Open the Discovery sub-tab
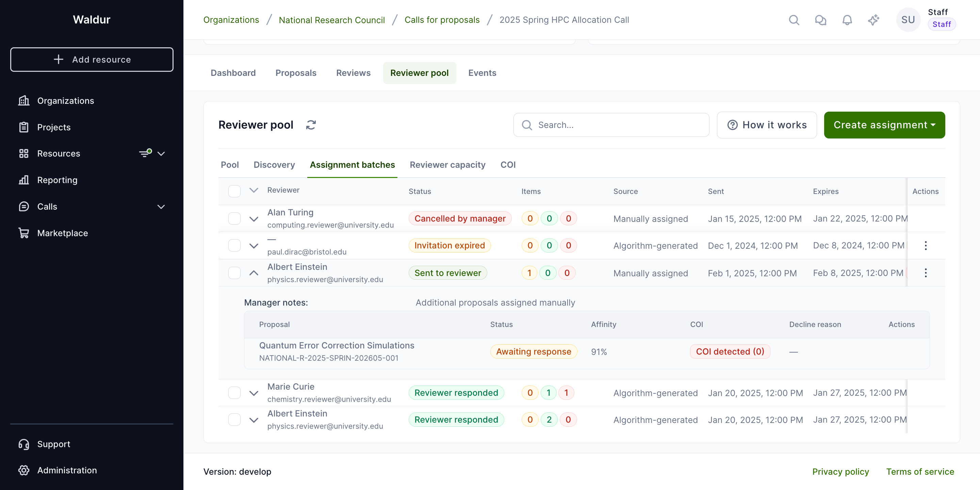980x490 pixels. point(274,165)
